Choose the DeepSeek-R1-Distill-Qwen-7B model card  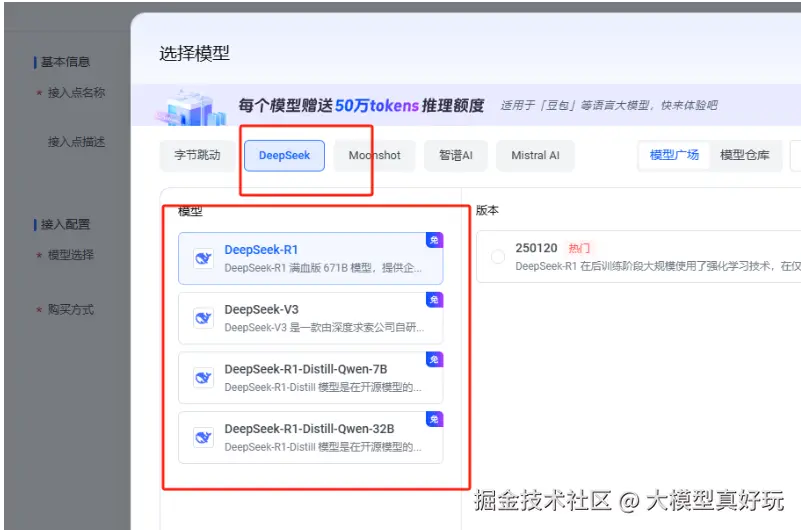coord(311,378)
